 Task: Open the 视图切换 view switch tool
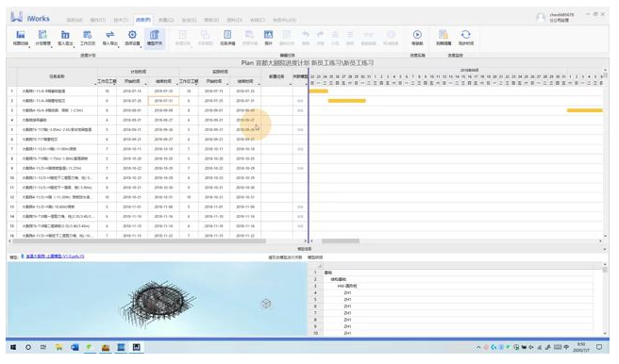(21, 38)
